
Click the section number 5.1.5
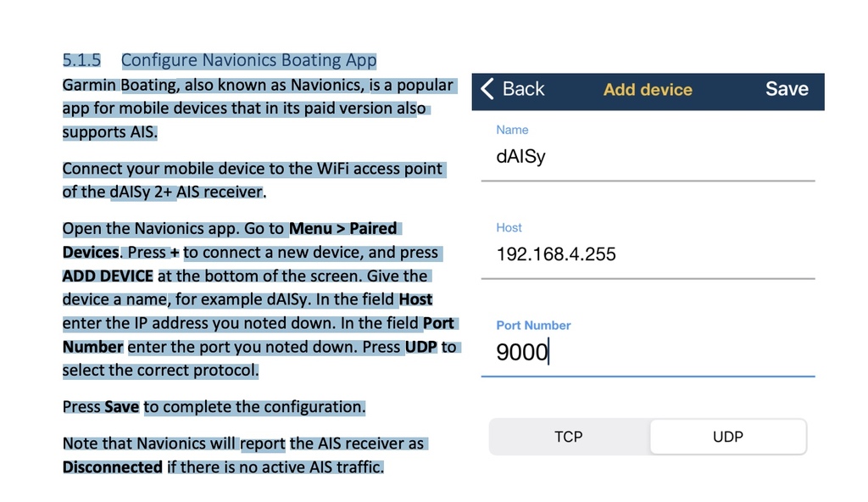[x=82, y=60]
